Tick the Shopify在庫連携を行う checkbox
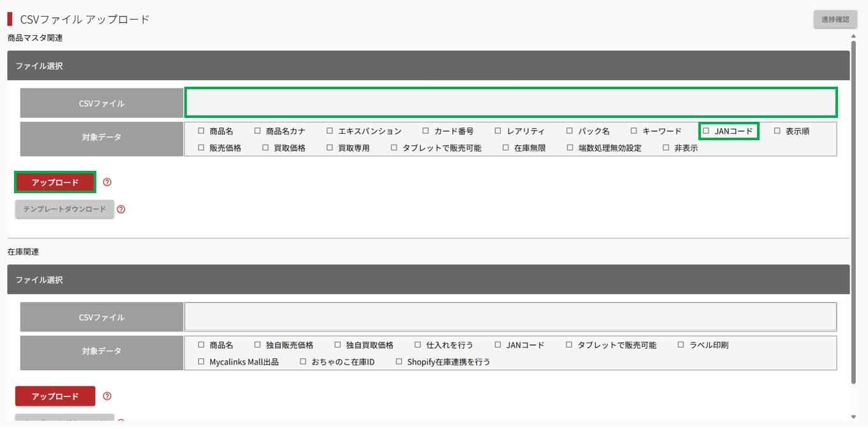Viewport: 868px width, 429px height. click(x=399, y=362)
